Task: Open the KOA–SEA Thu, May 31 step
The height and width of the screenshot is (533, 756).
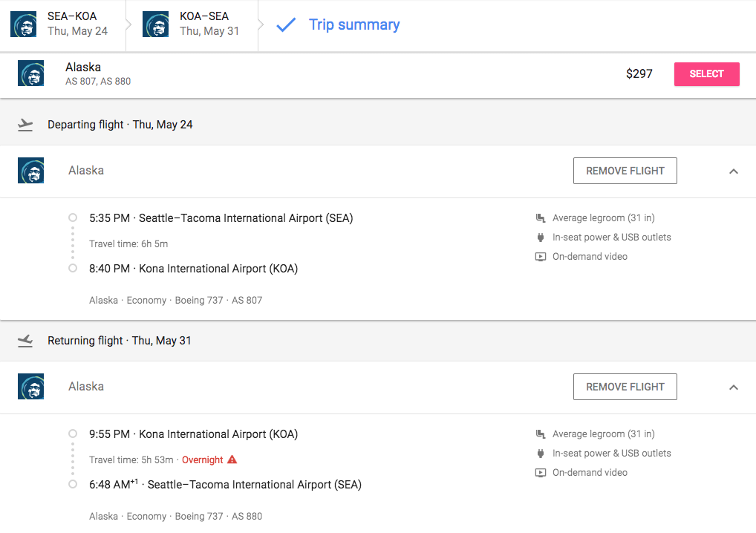Action: click(209, 24)
